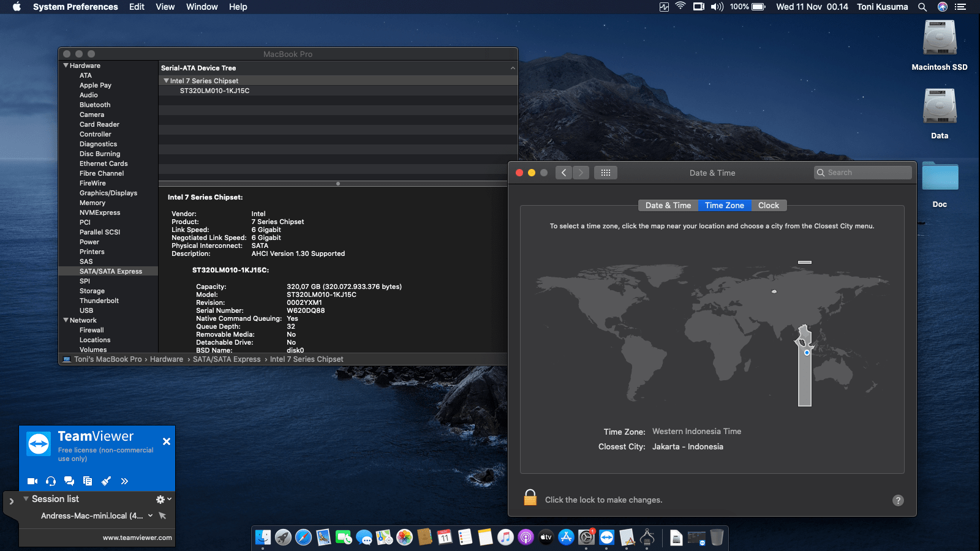Open TeamViewer audio headset option
This screenshot has width=980, height=551.
(51, 481)
